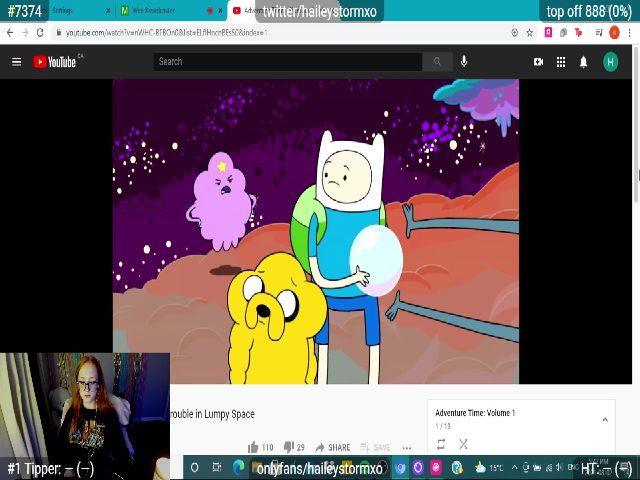Open the YouTube hamburger guide menu
Viewport: 640px width, 480px height.
point(16,62)
